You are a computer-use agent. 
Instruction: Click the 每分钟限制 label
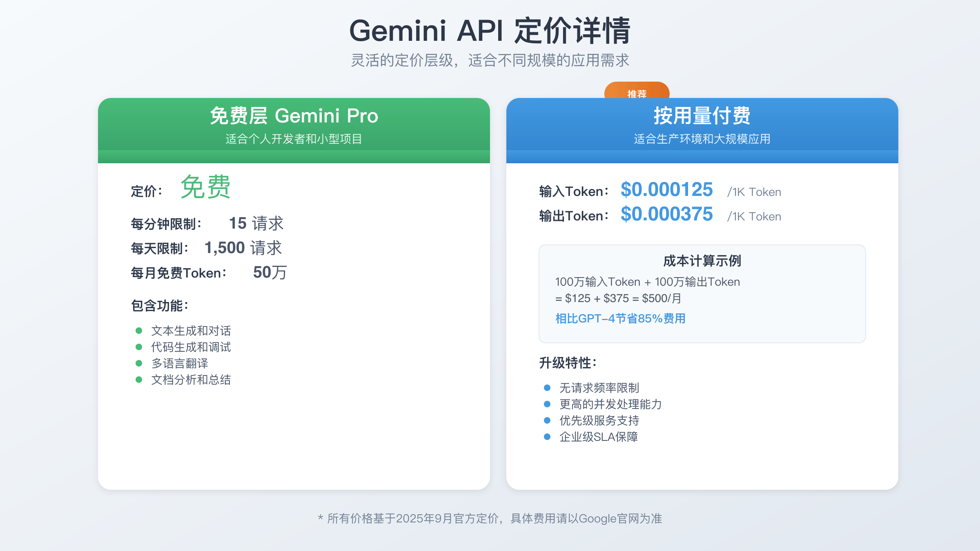(166, 224)
